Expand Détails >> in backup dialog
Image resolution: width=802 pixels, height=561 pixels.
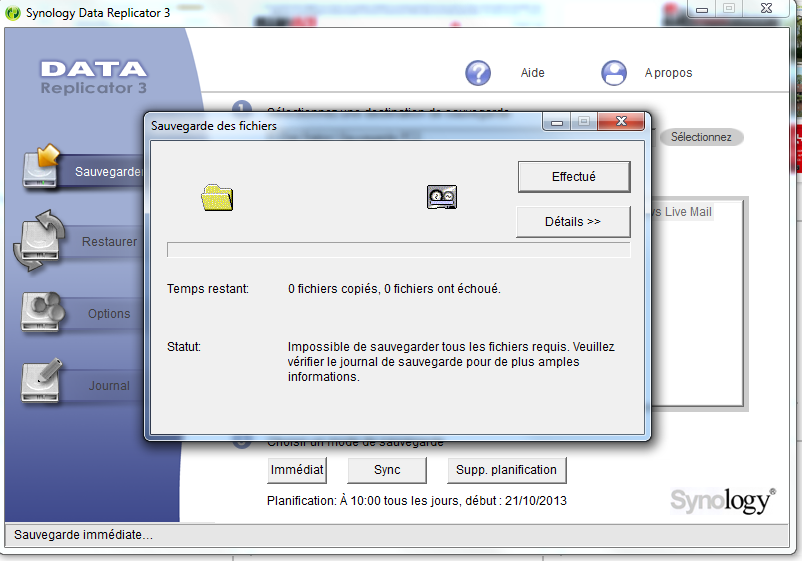[x=573, y=222]
